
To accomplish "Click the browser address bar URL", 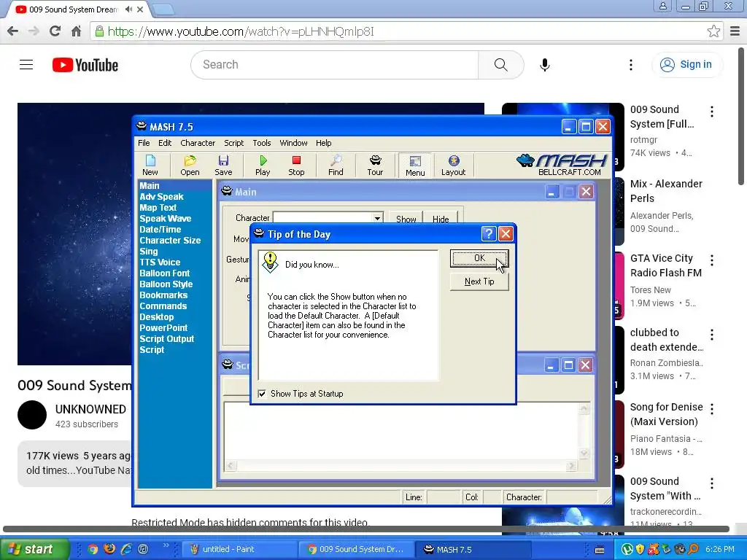I will point(241,31).
